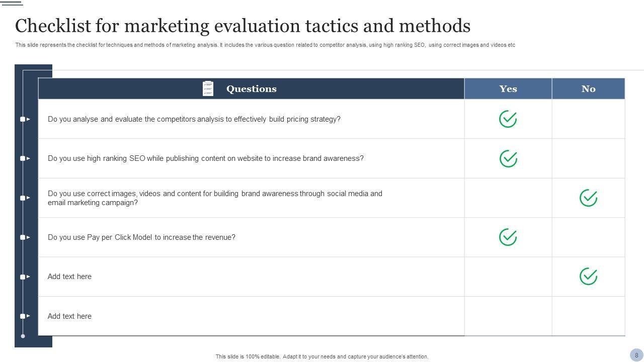Click the Yes checkmark for Pay per Click question
The width and height of the screenshot is (644, 362).
[x=508, y=237]
